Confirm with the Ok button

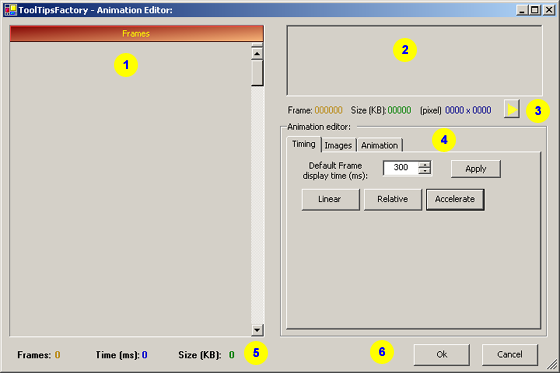(441, 354)
